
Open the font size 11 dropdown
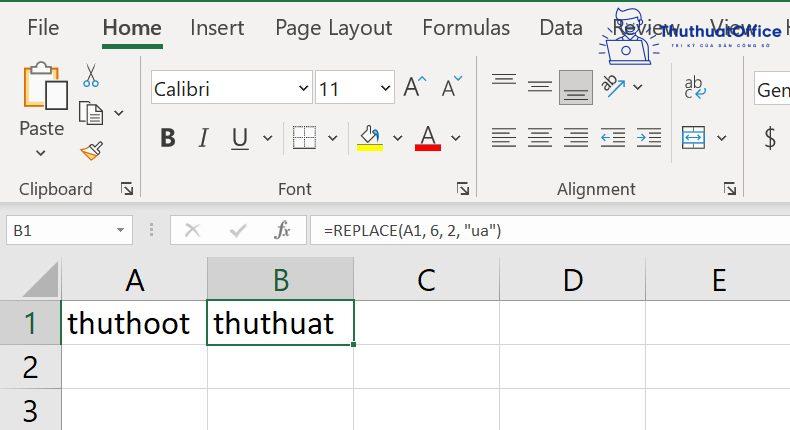tap(385, 88)
